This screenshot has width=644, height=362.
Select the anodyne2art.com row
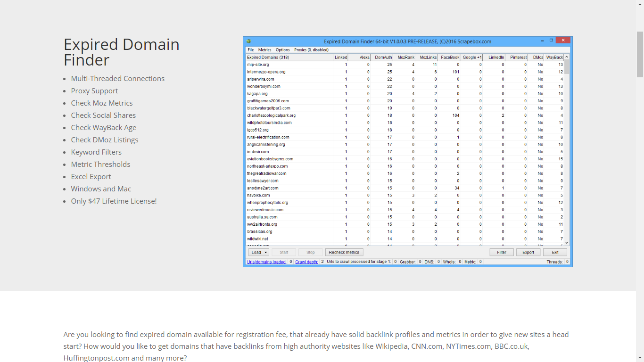click(x=405, y=188)
